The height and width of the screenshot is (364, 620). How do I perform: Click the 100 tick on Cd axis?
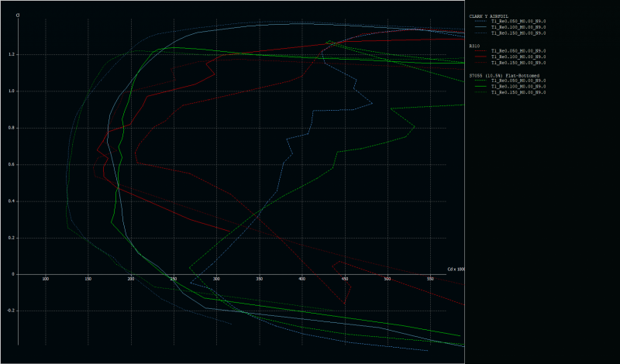click(46, 280)
